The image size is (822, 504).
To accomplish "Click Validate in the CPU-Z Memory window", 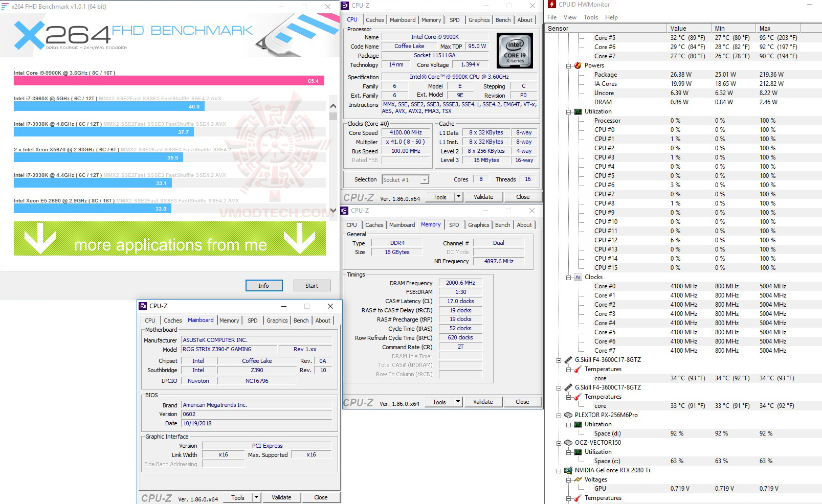I will pyautogui.click(x=483, y=402).
